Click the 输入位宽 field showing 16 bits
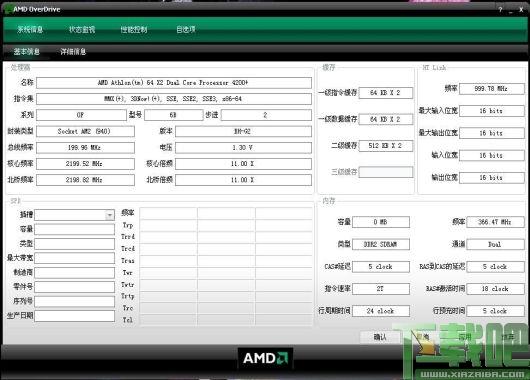This screenshot has width=530, height=380. pyautogui.click(x=492, y=156)
